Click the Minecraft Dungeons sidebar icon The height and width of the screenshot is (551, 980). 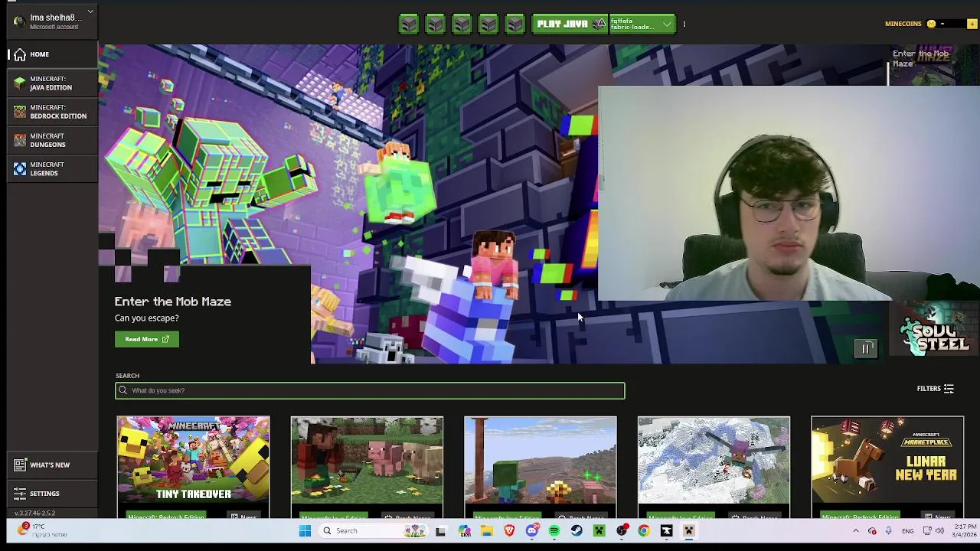click(x=20, y=140)
